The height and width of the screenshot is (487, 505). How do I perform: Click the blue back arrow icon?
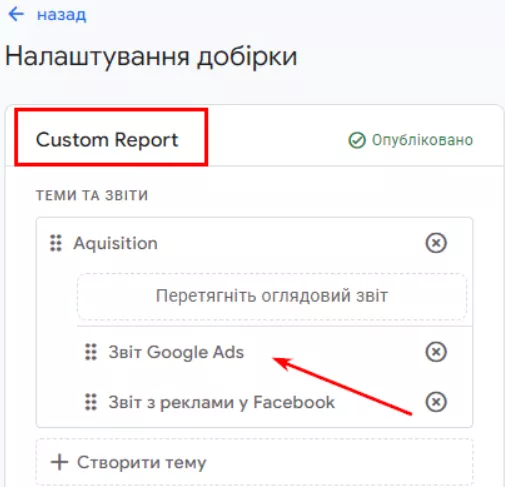pos(16,14)
